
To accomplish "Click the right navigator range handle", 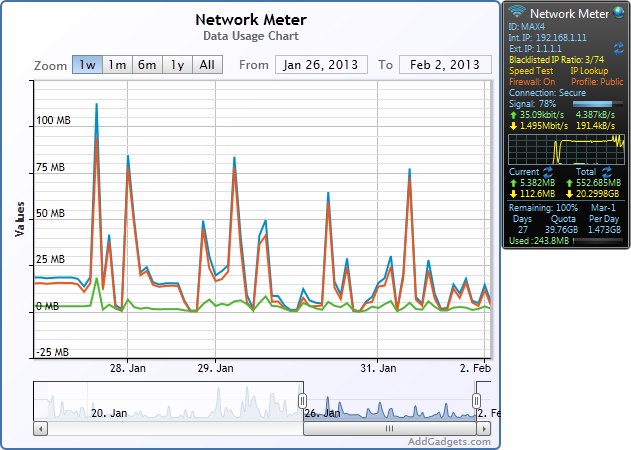I will pos(476,400).
